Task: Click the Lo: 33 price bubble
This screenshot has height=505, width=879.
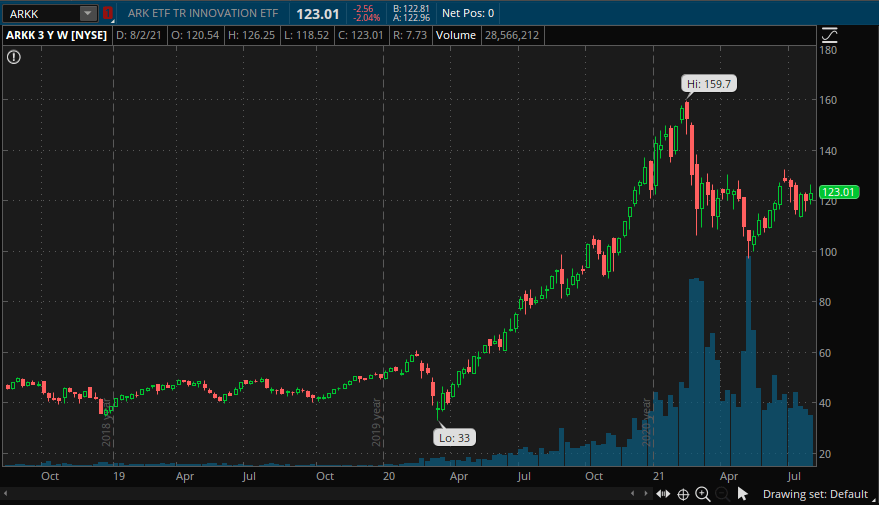Action: point(454,438)
